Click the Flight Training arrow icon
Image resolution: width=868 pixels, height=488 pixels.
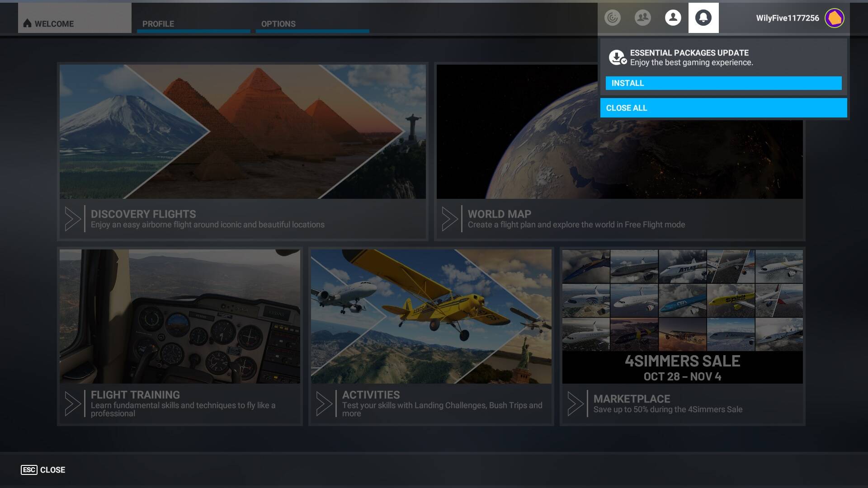coord(73,404)
